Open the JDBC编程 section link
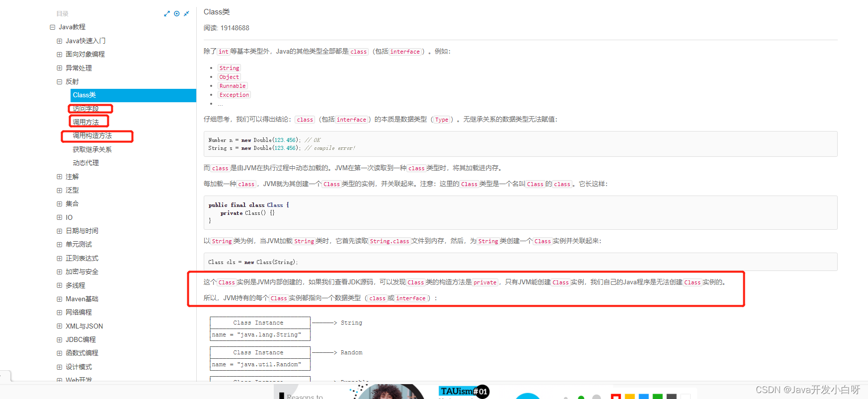 (x=80, y=339)
